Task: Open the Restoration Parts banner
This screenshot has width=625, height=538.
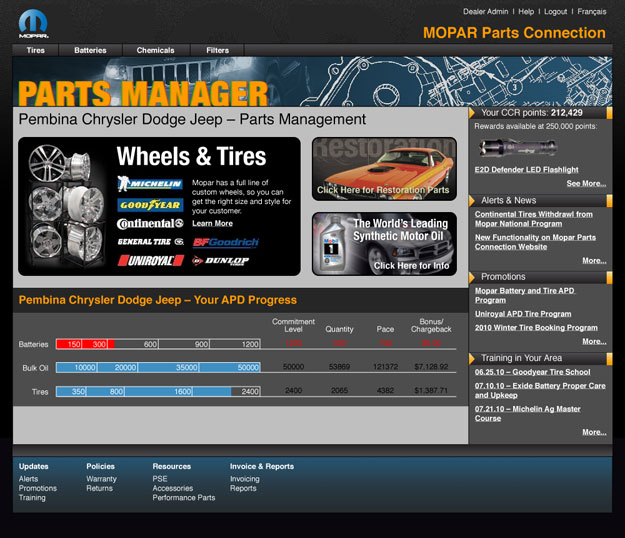Action: click(384, 169)
